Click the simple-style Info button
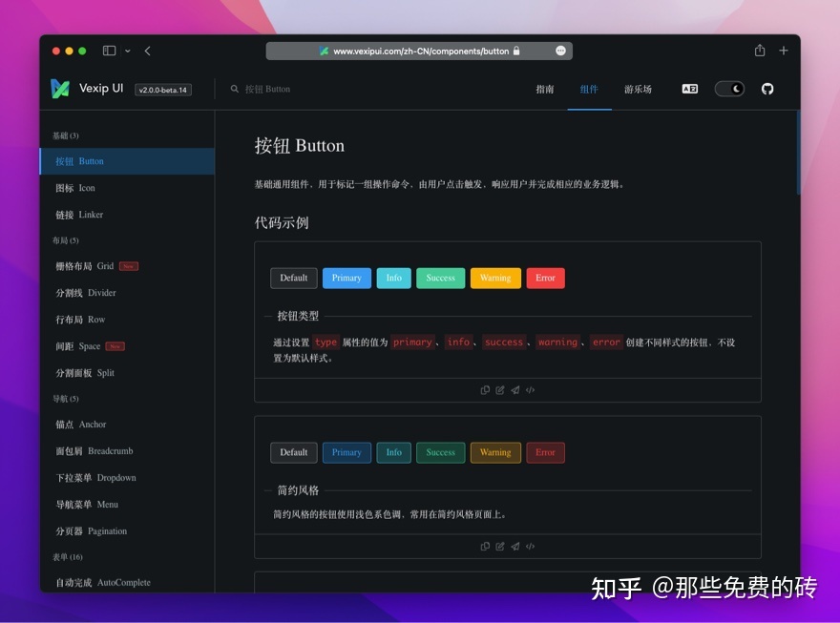840x623 pixels. (393, 453)
